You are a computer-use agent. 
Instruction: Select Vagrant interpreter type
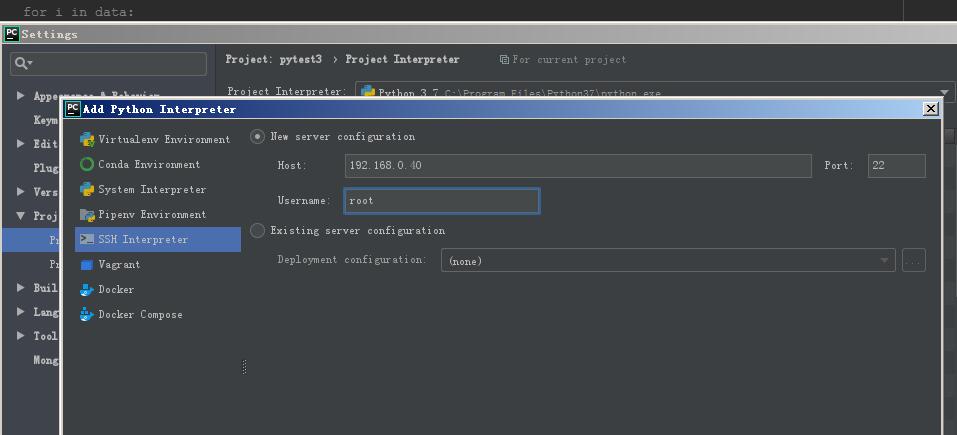pos(157,264)
